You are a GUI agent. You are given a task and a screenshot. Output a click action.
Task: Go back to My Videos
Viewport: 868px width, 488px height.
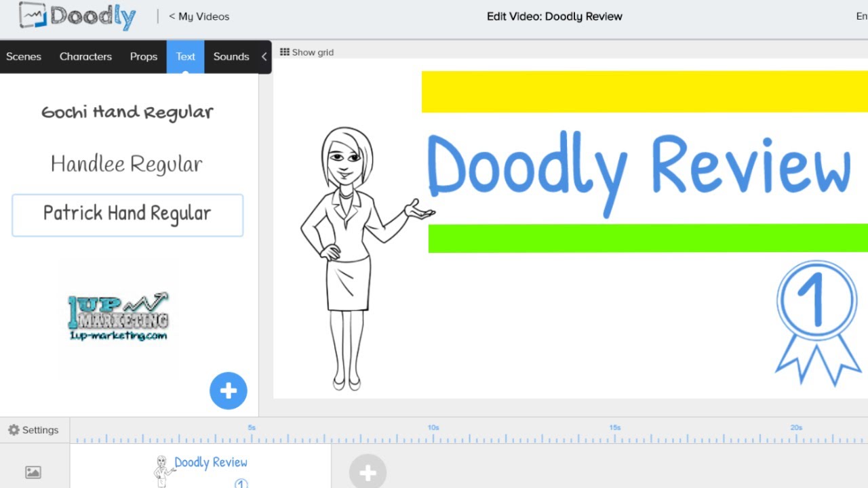pyautogui.click(x=199, y=16)
